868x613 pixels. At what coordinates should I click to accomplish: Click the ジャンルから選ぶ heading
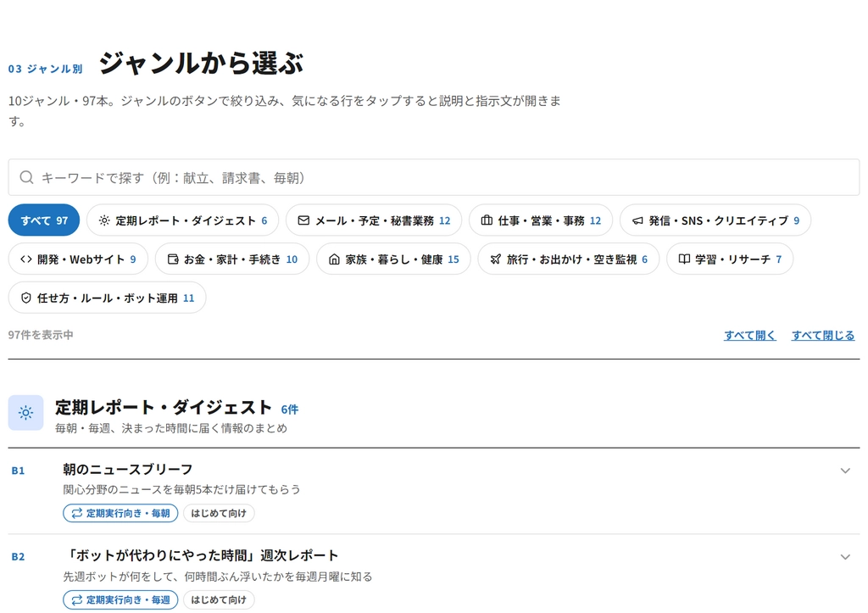click(x=201, y=63)
